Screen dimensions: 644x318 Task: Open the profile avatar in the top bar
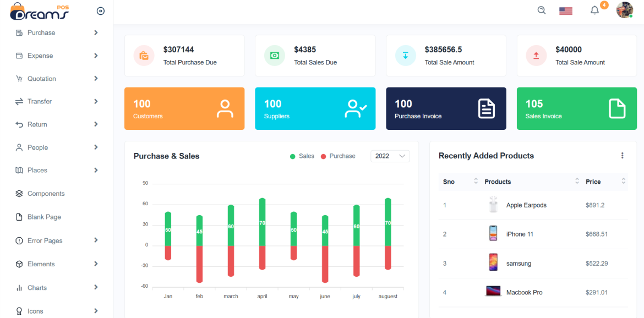click(624, 10)
